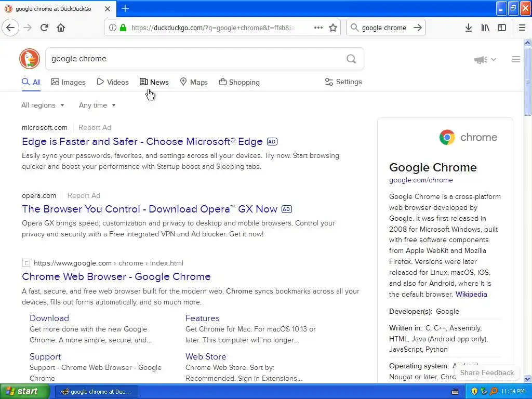Click the DuckDuckGo search magnifier button
This screenshot has height=399, width=532.
pos(351,59)
